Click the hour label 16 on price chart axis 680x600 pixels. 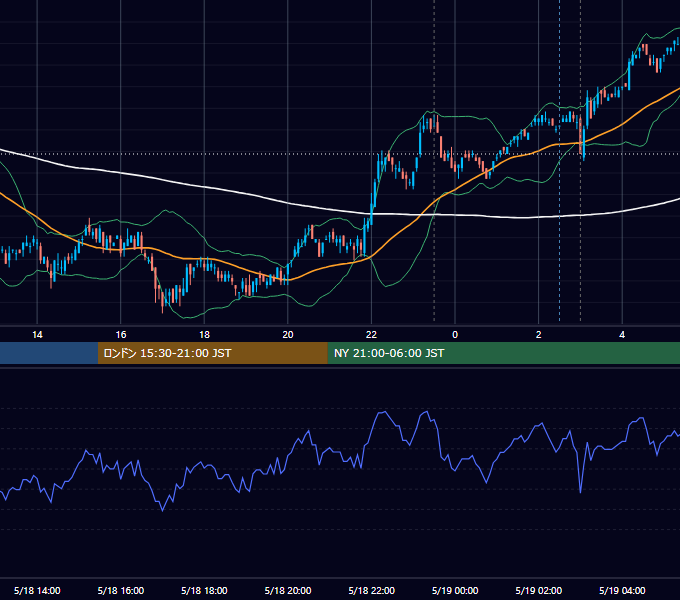[x=121, y=335]
